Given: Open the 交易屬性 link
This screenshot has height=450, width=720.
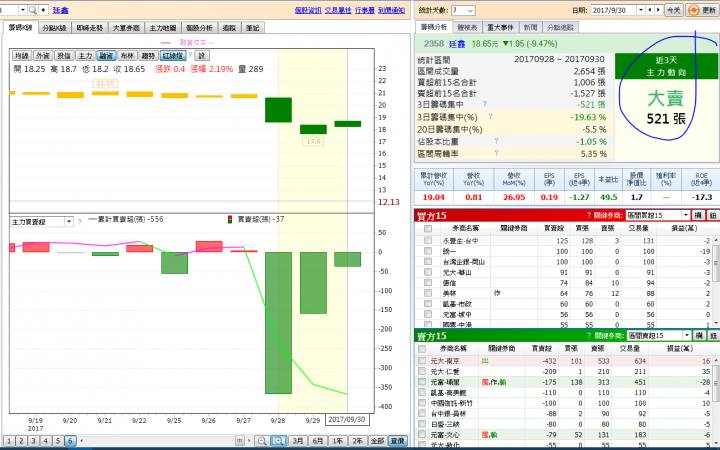Looking at the screenshot, I should [x=338, y=10].
